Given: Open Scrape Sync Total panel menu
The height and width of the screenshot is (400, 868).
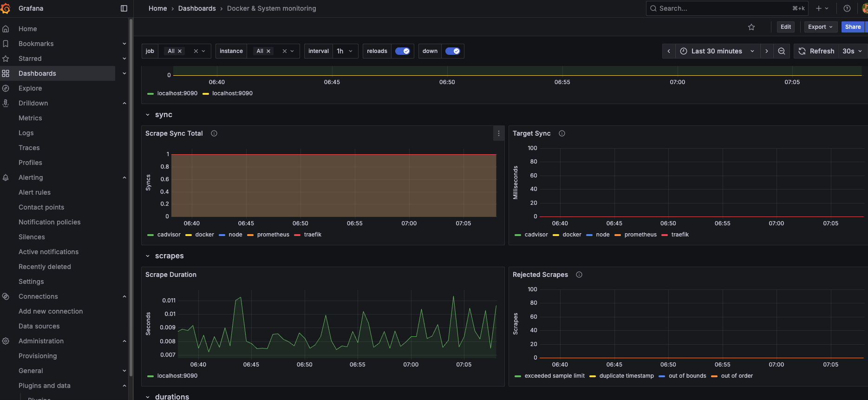Looking at the screenshot, I should coord(499,133).
